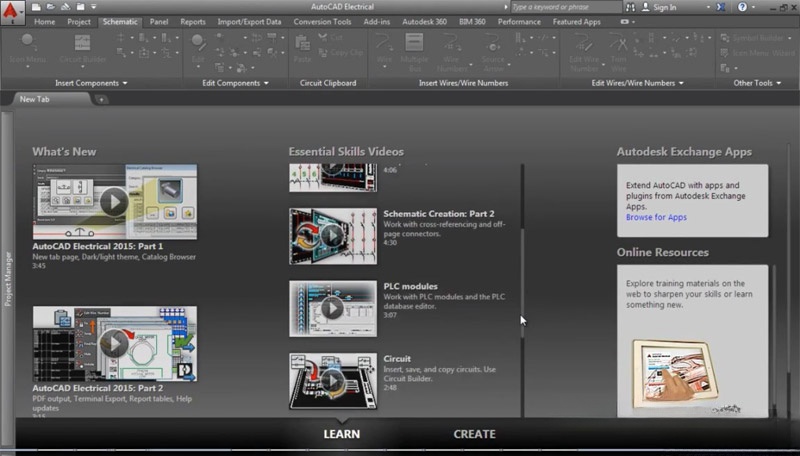Click the Online Resources panel scrollbar

click(x=774, y=341)
